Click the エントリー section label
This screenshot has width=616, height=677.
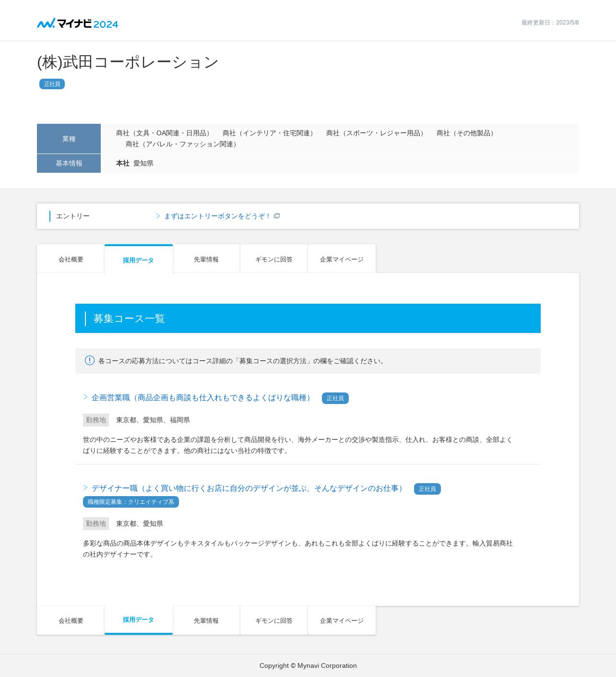click(x=73, y=216)
